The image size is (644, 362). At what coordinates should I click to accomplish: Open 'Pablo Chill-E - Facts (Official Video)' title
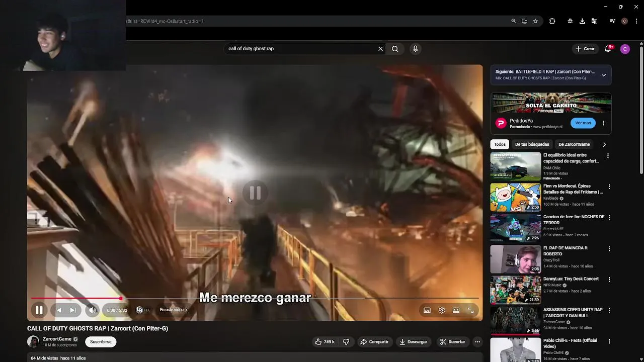(x=570, y=343)
